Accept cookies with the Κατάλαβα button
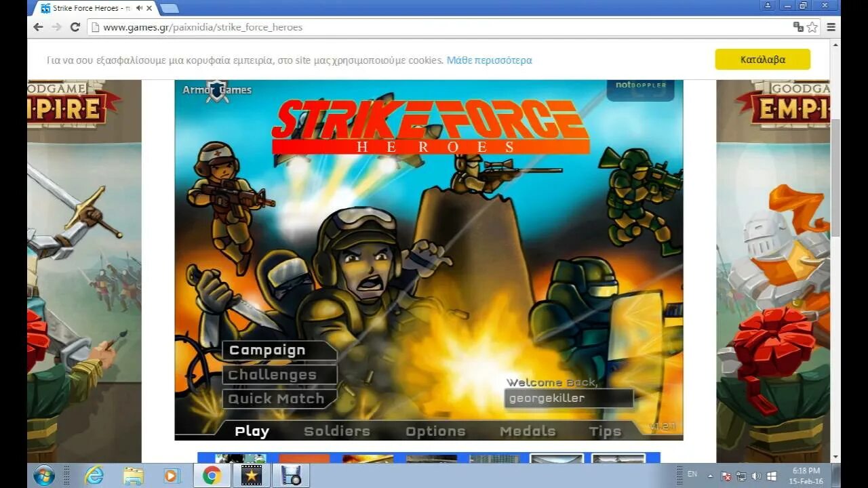Screen dimensions: 868x488 click(x=762, y=59)
